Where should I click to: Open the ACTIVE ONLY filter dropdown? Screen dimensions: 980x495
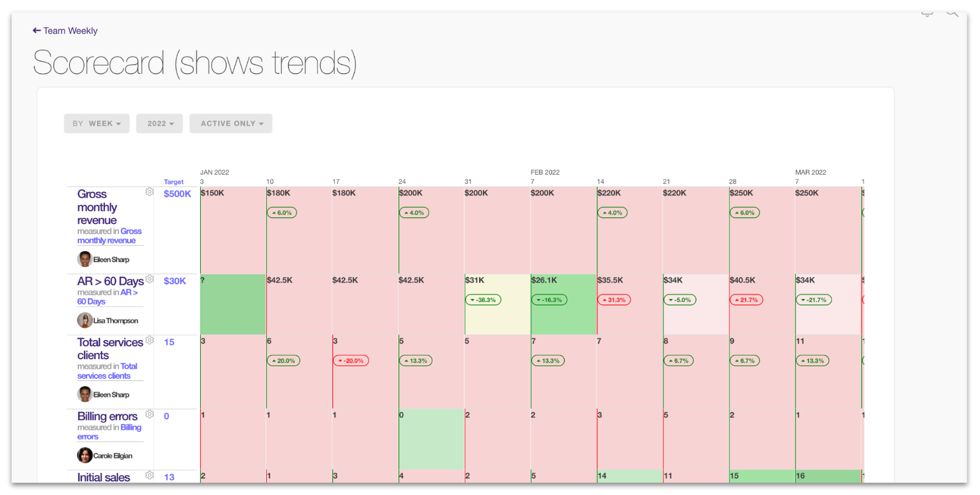231,124
